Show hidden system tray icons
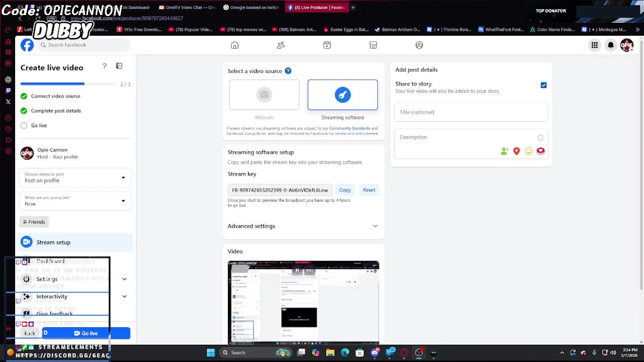644x362 pixels. [562, 352]
